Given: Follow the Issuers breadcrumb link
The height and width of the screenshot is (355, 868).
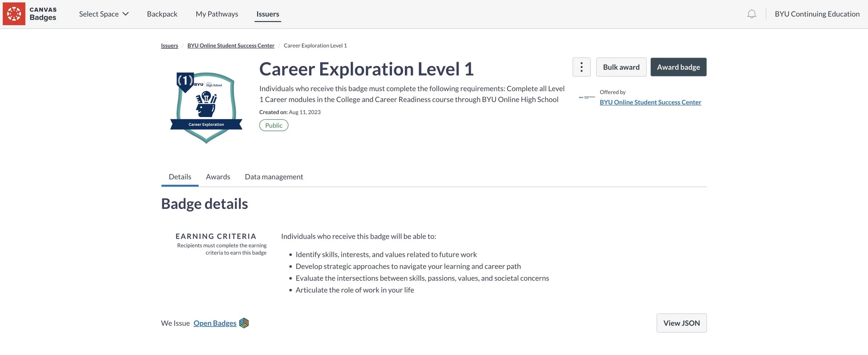Looking at the screenshot, I should tap(169, 45).
